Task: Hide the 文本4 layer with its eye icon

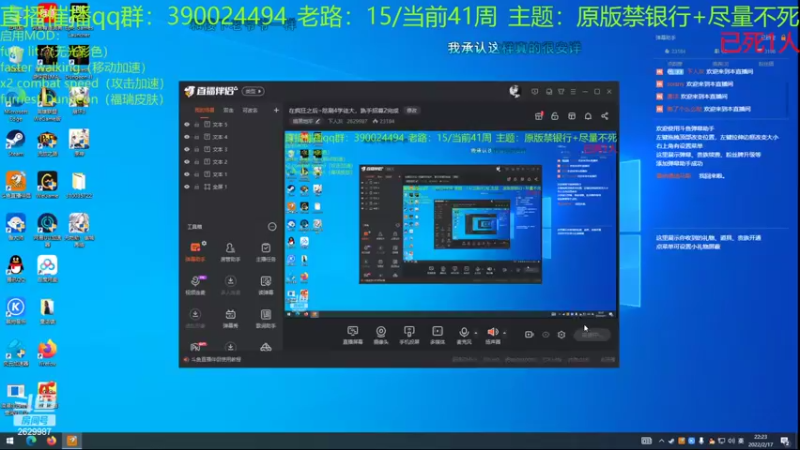Action: 187,137
